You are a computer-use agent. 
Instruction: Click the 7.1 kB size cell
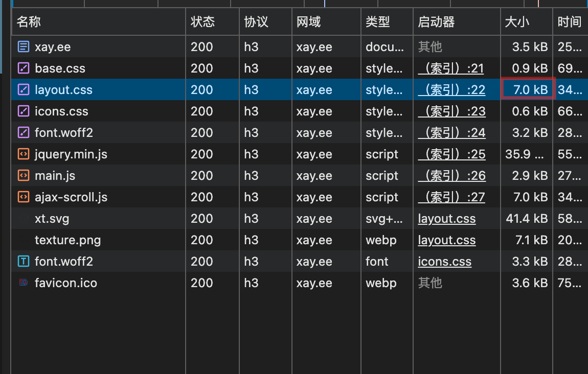click(x=531, y=240)
